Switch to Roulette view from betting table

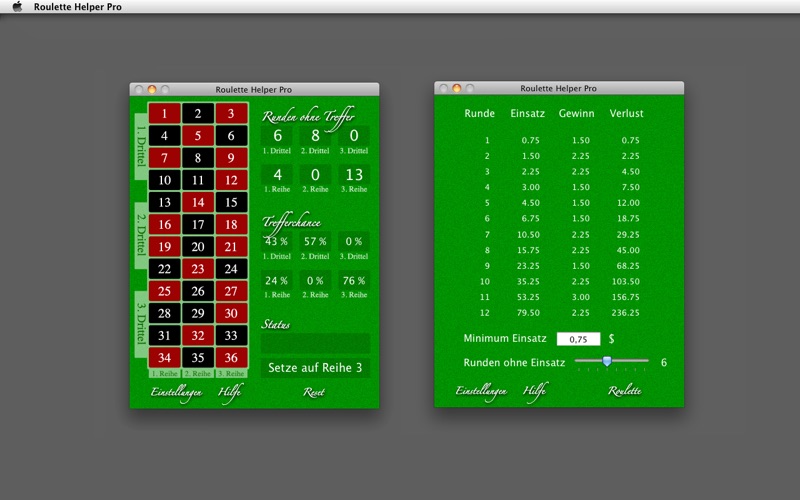pyautogui.click(x=625, y=392)
